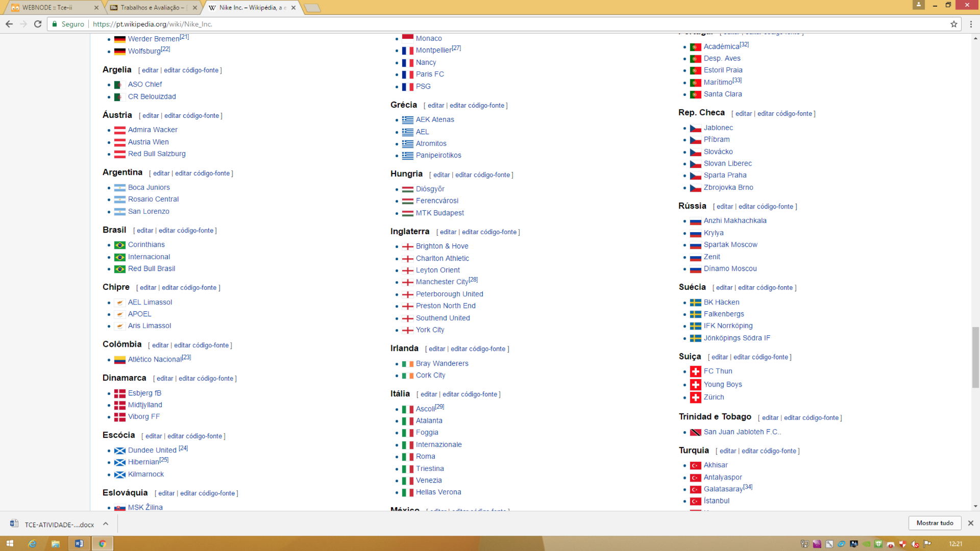Viewport: 980px width, 551px height.
Task: Open options for the TCE-ATIVIDADE docx download
Action: pos(106,524)
